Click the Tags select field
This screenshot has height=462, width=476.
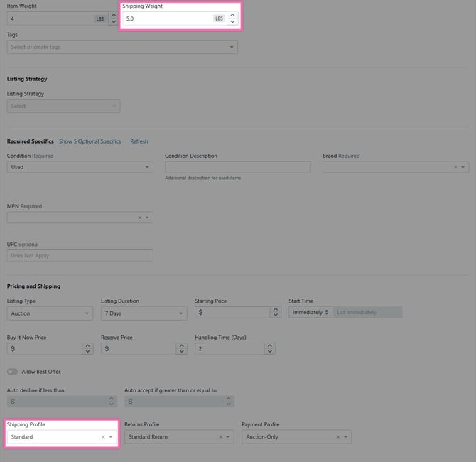(121, 48)
